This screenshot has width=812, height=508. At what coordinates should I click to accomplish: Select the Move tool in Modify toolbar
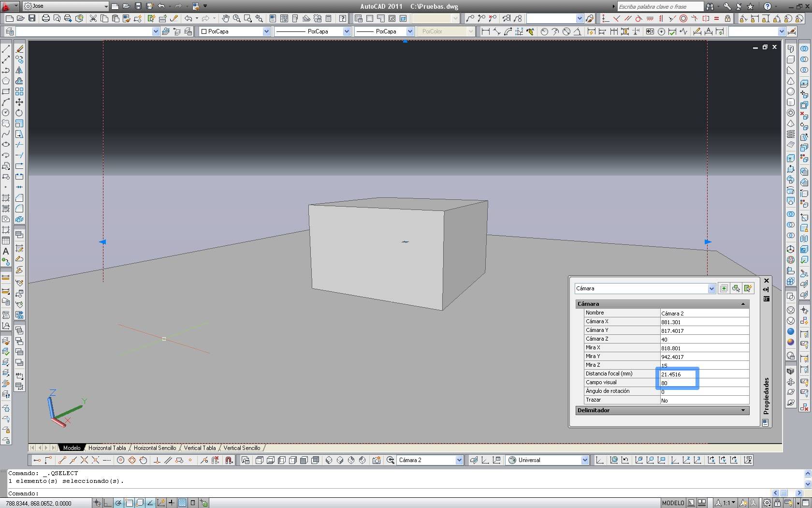click(x=19, y=102)
